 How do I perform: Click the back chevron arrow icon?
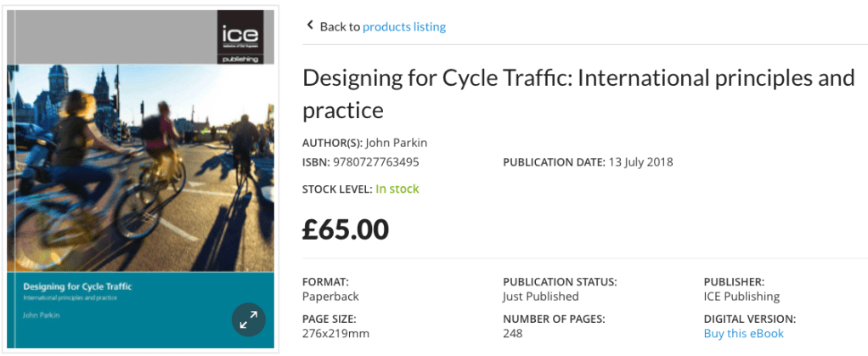tap(310, 25)
